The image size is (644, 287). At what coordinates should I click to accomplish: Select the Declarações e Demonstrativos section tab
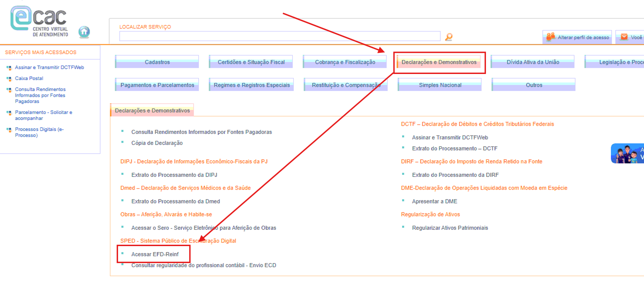click(x=152, y=110)
